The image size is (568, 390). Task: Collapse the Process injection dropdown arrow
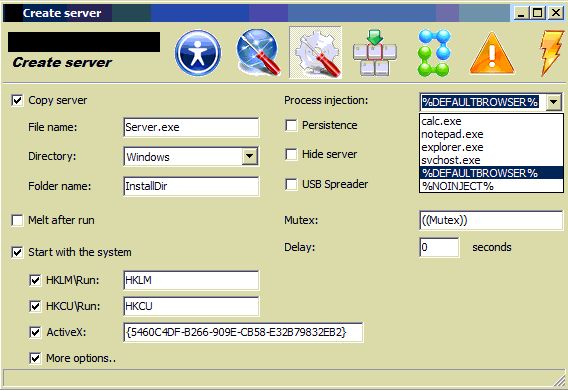pyautogui.click(x=554, y=102)
